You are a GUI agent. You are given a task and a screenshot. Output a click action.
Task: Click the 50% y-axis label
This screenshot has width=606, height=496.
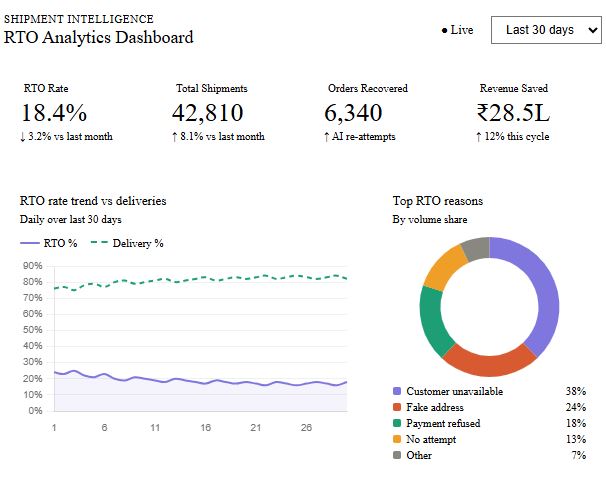[x=32, y=330]
